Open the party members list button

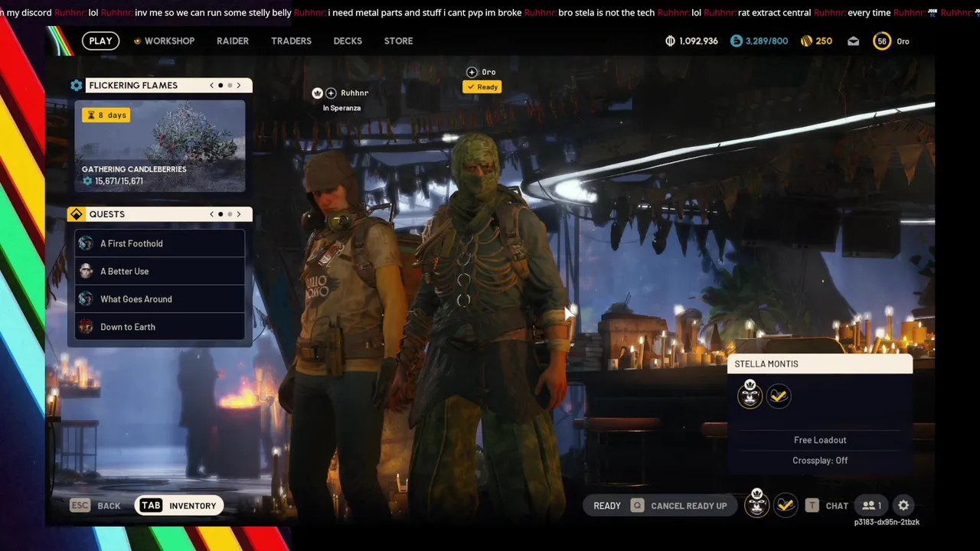coord(872,506)
